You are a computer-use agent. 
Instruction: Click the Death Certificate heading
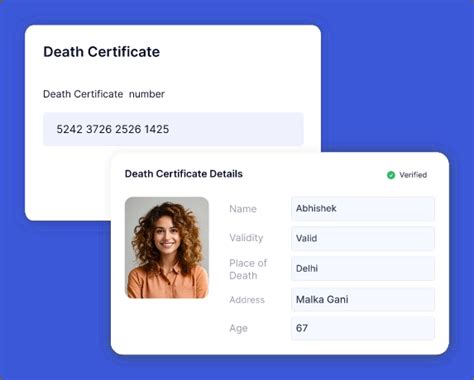(102, 52)
